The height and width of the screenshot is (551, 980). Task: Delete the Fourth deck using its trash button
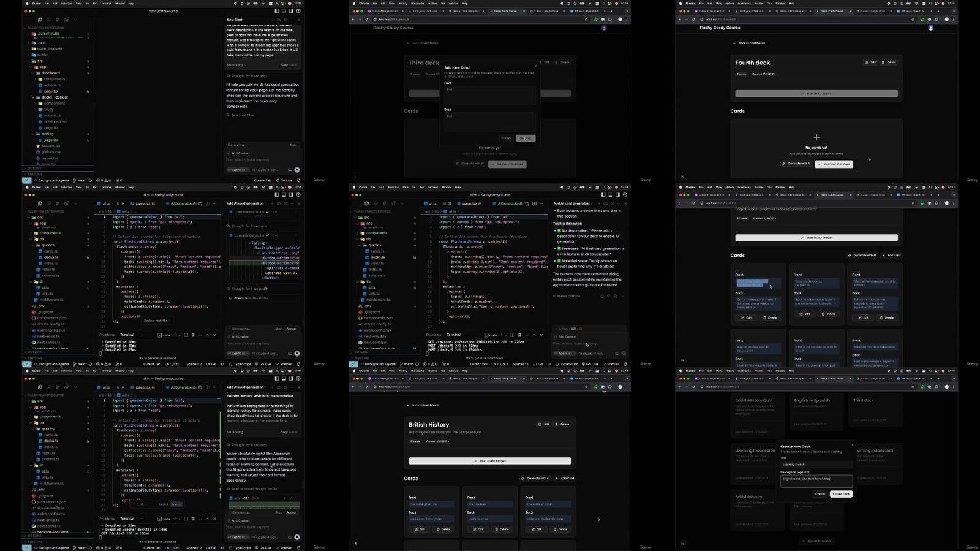point(889,63)
